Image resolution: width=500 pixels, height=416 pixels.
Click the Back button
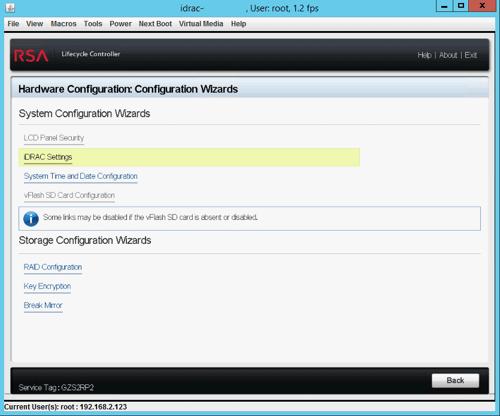pyautogui.click(x=455, y=380)
